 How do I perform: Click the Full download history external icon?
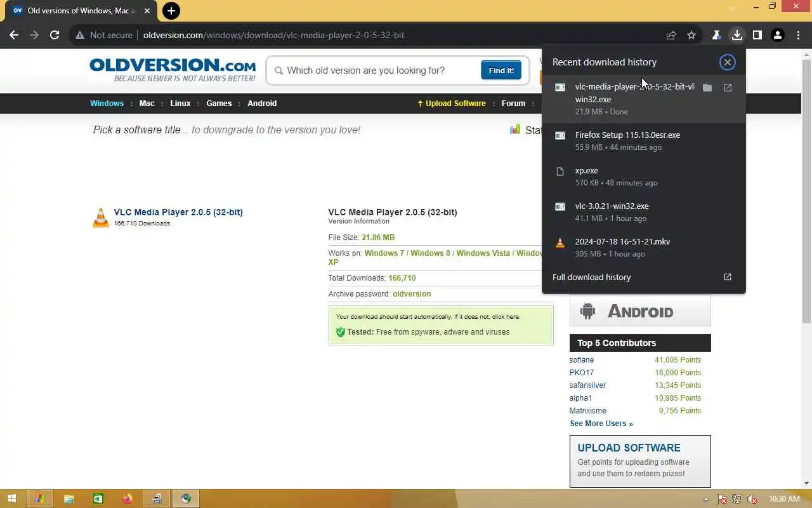pos(728,277)
